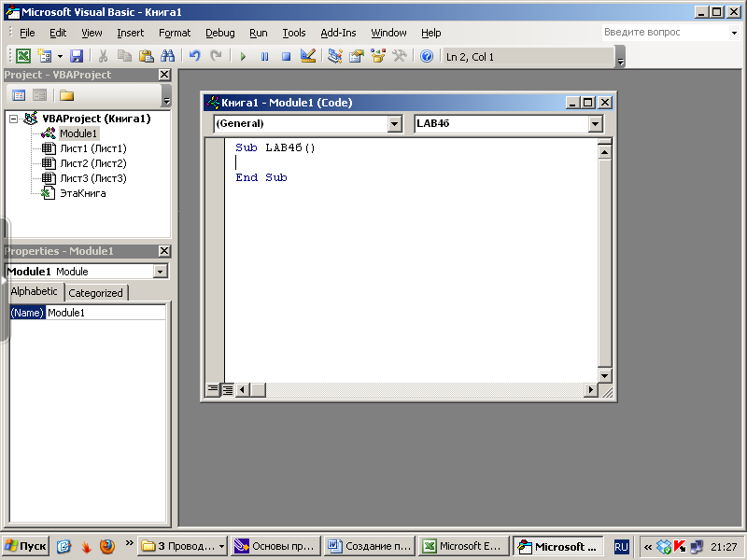Select Лист3 (Лист3) in project tree
Image resolution: width=747 pixels, height=560 pixels.
[92, 178]
